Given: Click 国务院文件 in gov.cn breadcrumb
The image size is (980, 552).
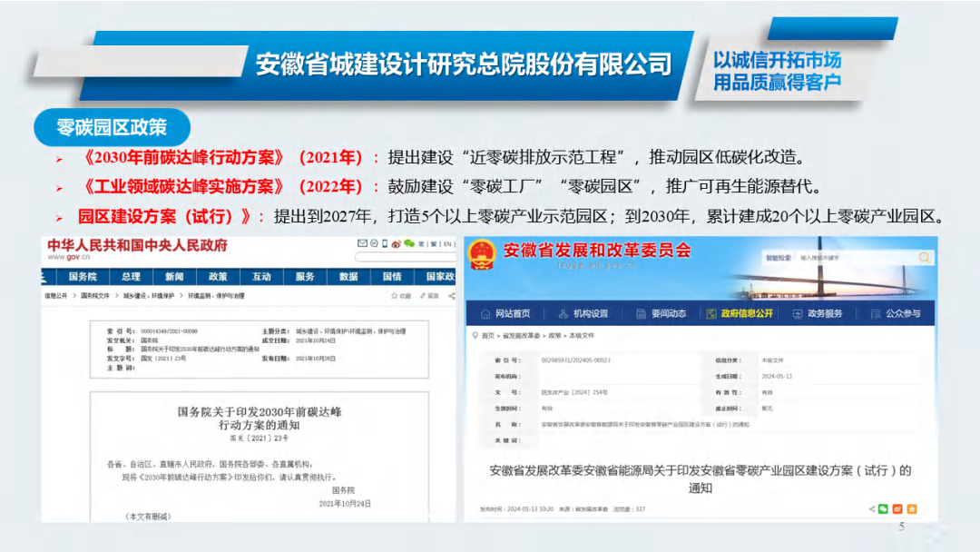Looking at the screenshot, I should pyautogui.click(x=98, y=296).
